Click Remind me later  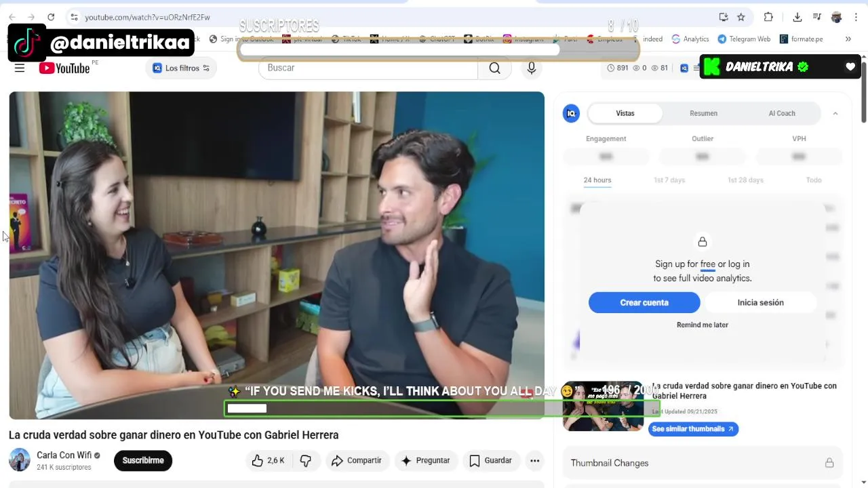[703, 325]
